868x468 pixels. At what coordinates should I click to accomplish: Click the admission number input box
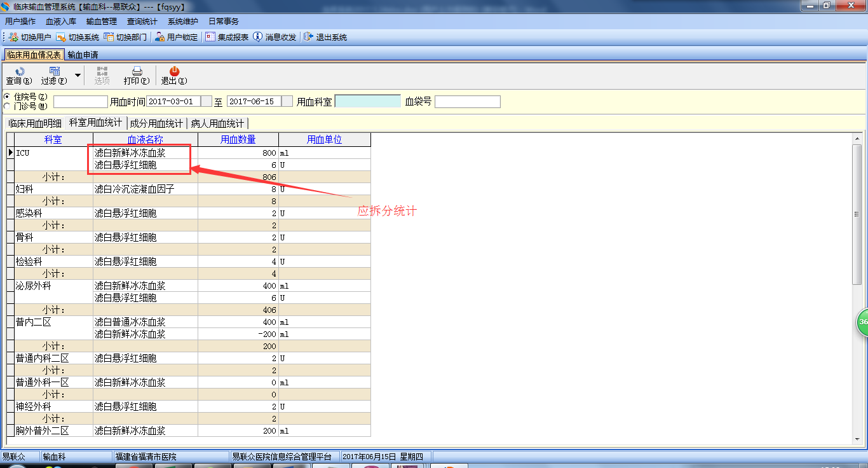[x=81, y=102]
